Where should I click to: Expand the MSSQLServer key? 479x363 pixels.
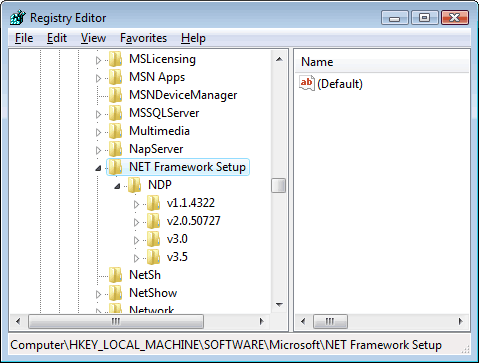pos(98,114)
